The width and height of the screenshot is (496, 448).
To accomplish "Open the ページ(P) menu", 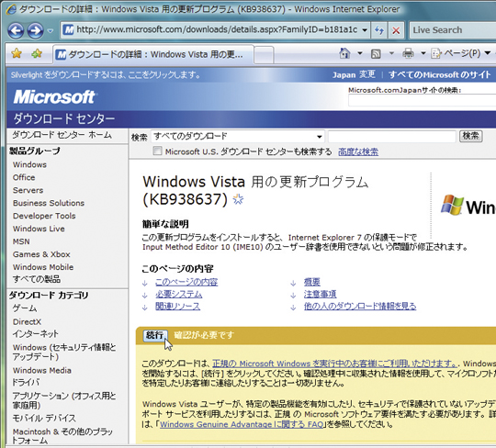I will pos(461,53).
